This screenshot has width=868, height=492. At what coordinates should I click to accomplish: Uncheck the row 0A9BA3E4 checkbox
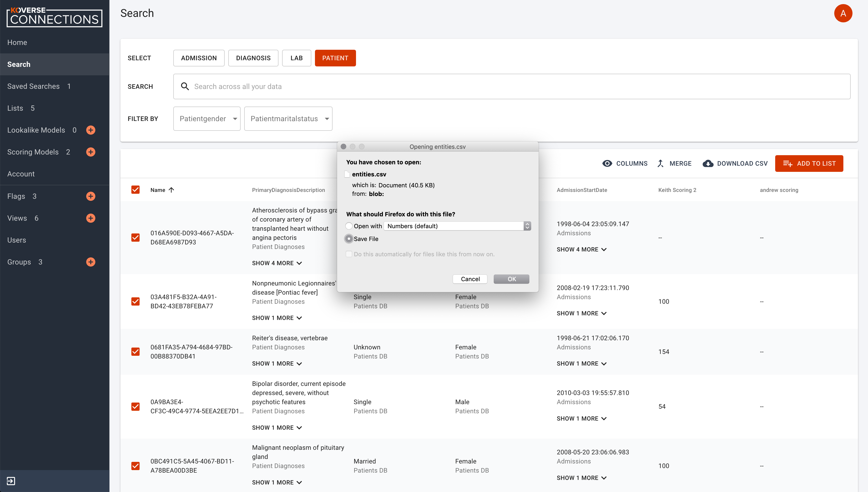[135, 406]
